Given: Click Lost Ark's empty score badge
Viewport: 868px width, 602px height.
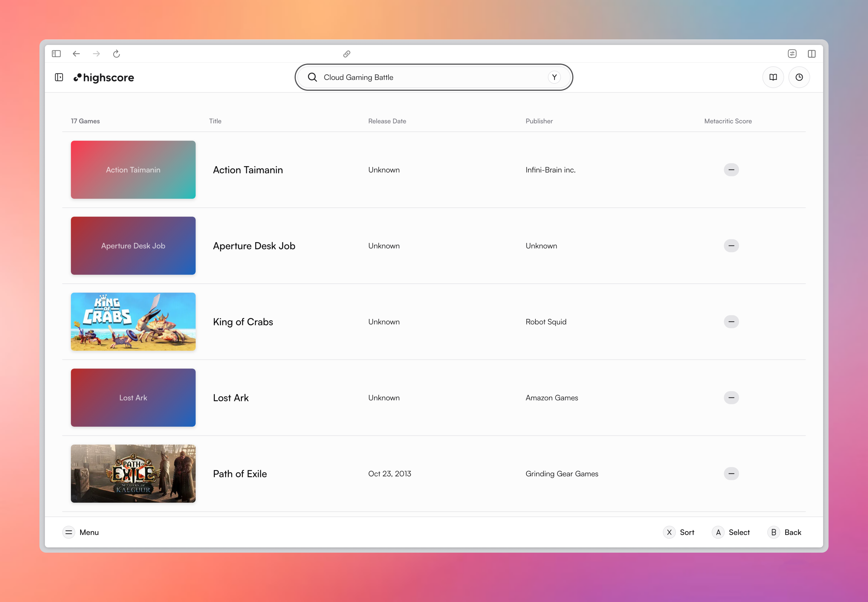Looking at the screenshot, I should tap(731, 398).
